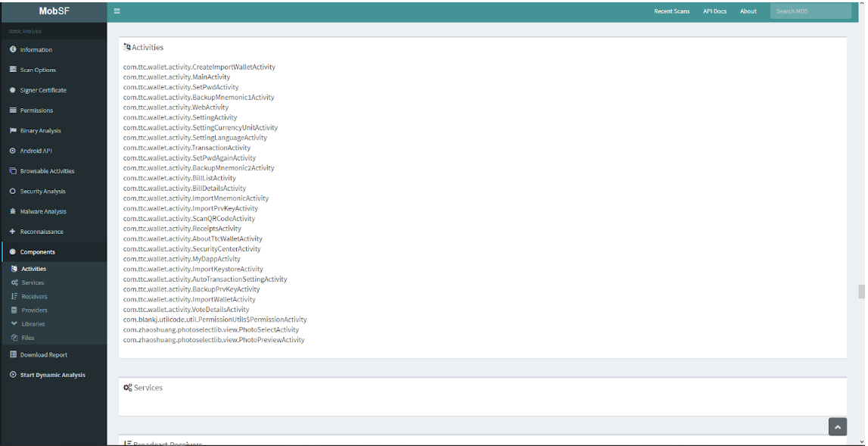The height and width of the screenshot is (446, 868).
Task: Click the Security Analysis circle icon
Action: (14, 191)
